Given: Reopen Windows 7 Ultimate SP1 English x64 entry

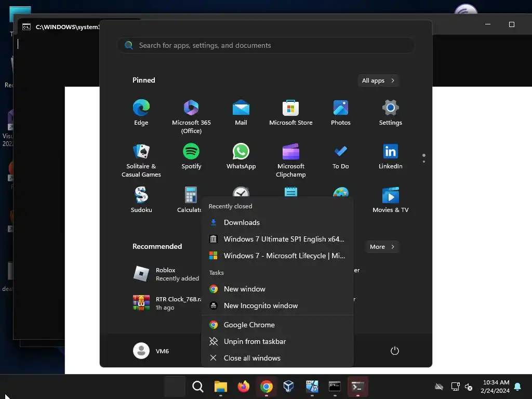Looking at the screenshot, I should coord(277,239).
